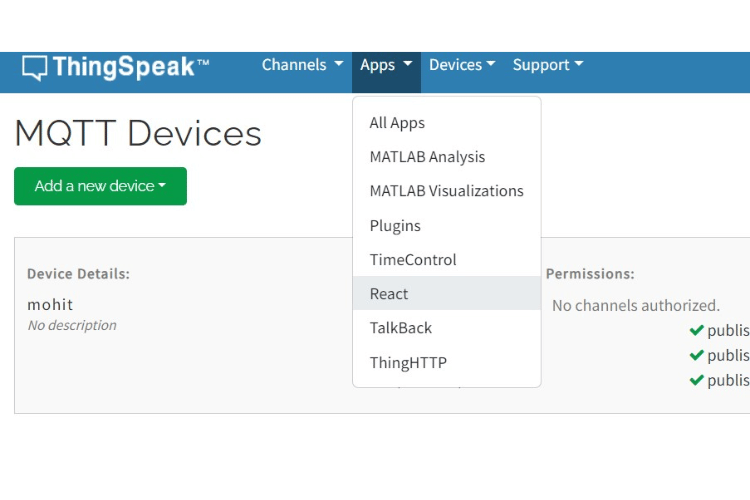This screenshot has height=500, width=750.
Task: Open the ThingSpeak home link text
Action: (x=131, y=67)
